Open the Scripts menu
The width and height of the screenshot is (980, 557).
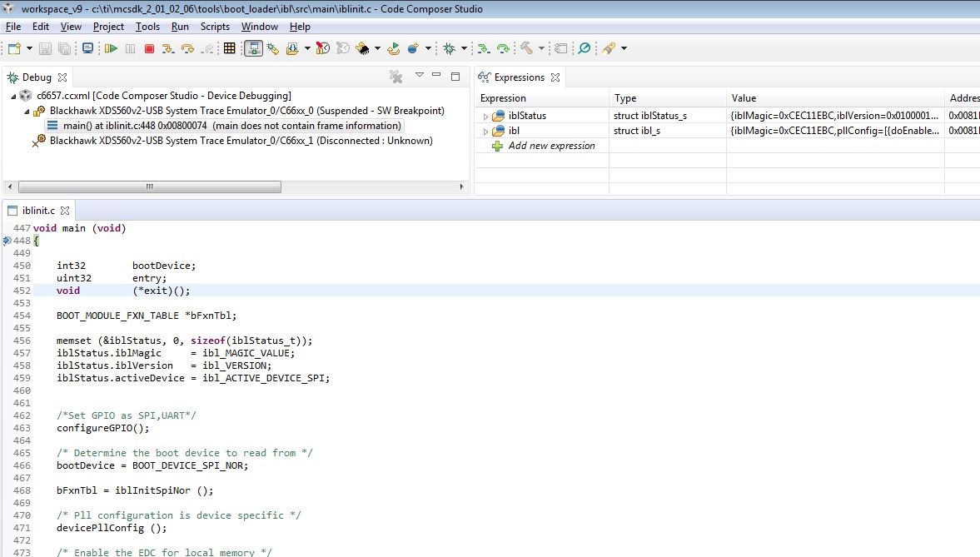[215, 27]
